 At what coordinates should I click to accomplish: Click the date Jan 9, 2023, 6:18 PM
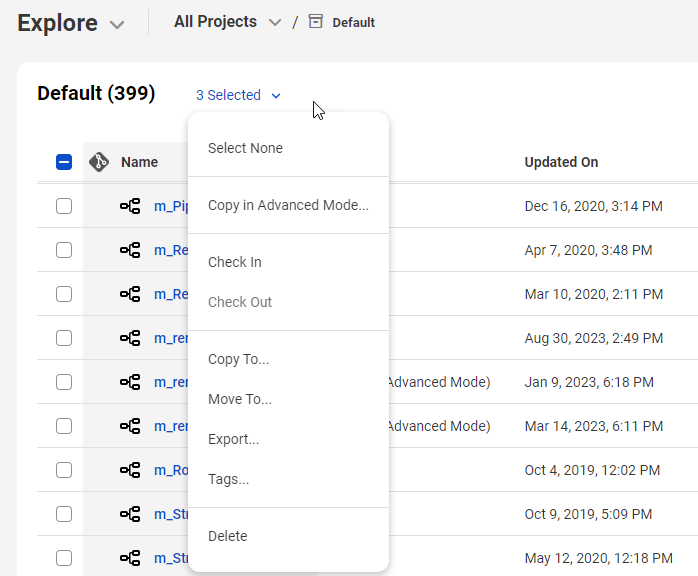pos(589,382)
